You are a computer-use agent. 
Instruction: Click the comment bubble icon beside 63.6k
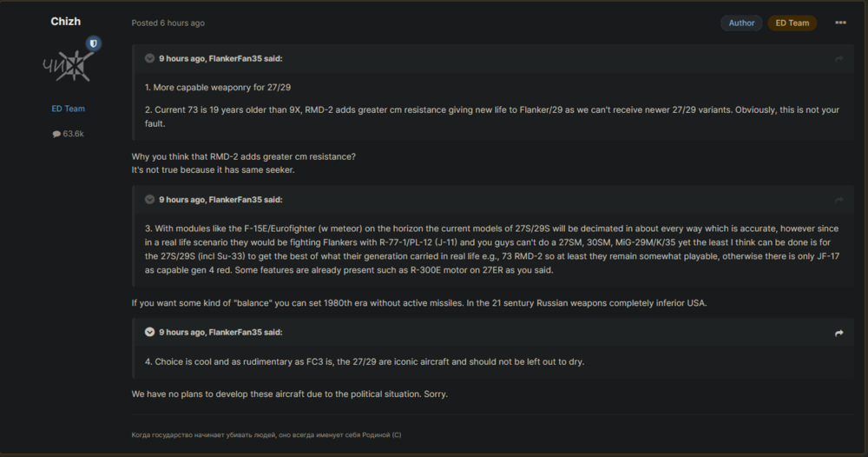click(56, 134)
